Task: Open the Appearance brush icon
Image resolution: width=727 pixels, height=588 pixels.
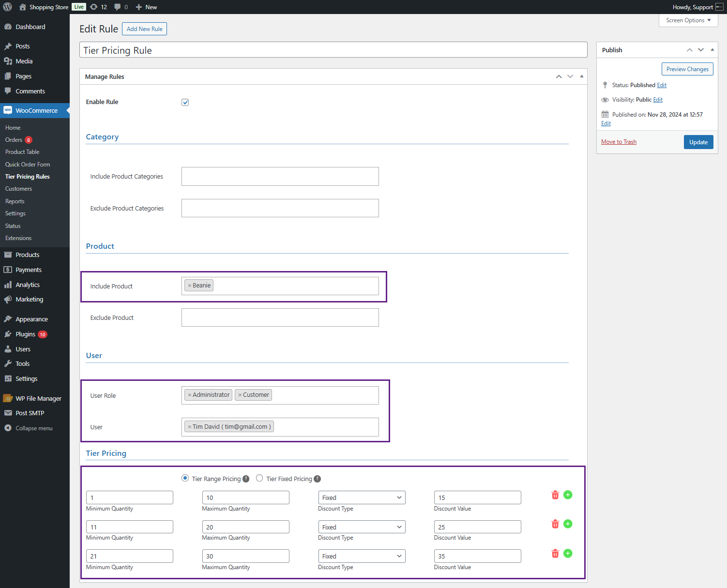Action: 8,319
